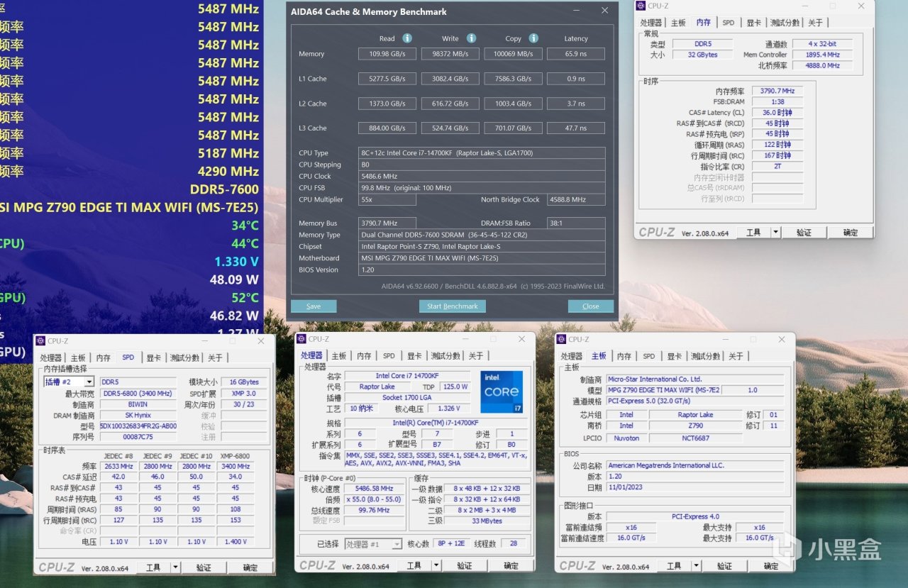Click 工具 button in CPU-Z SPD window

coord(153,567)
